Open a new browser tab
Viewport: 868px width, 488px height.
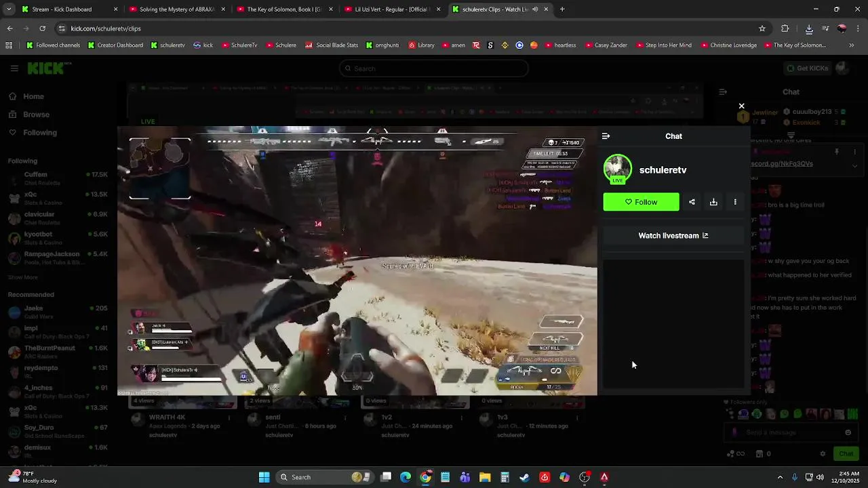[562, 9]
